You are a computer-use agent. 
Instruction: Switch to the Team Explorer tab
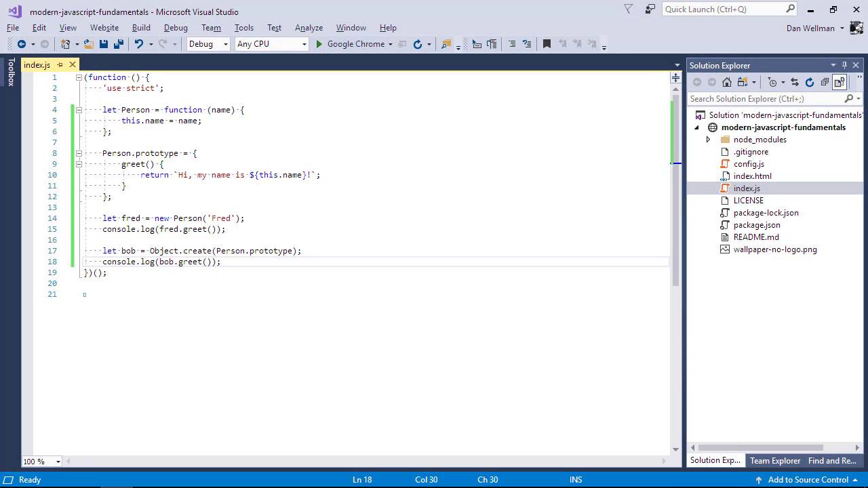click(x=775, y=461)
